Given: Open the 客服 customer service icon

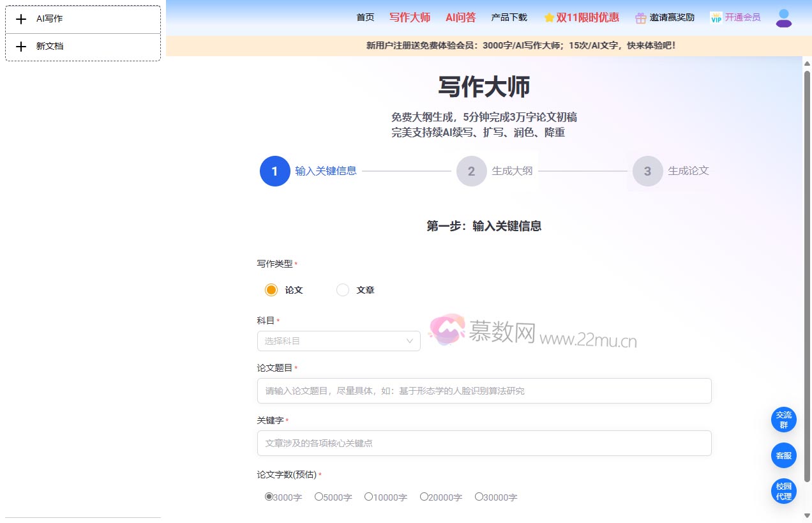Looking at the screenshot, I should pos(783,455).
